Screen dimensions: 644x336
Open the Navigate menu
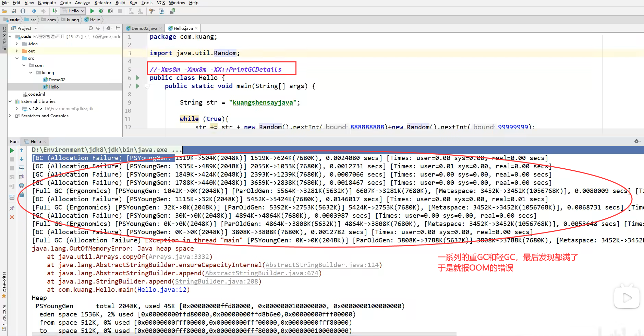[47, 3]
